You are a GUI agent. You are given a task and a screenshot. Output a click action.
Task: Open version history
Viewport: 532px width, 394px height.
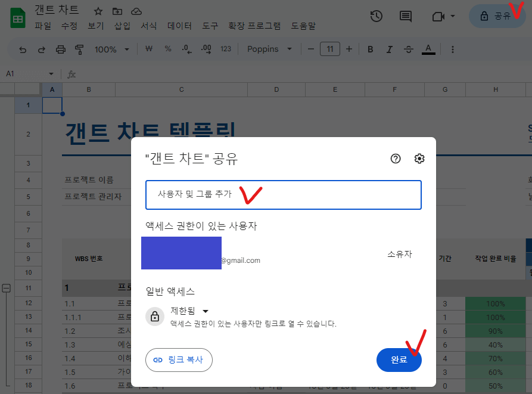coord(376,16)
